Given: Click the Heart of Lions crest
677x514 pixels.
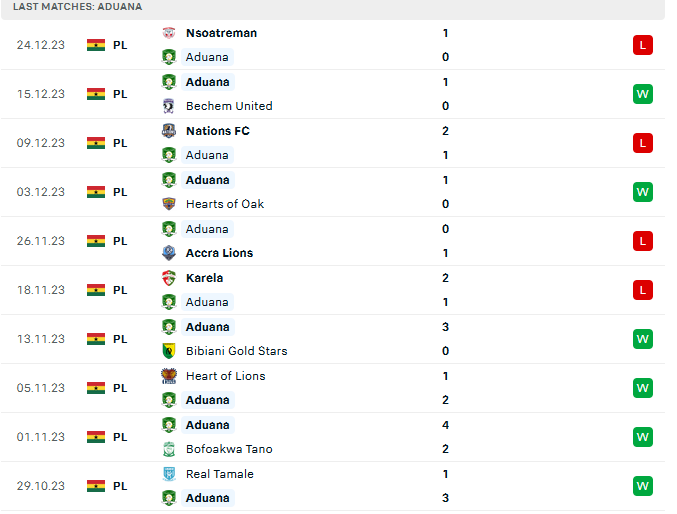Looking at the screenshot, I should pos(169,376).
